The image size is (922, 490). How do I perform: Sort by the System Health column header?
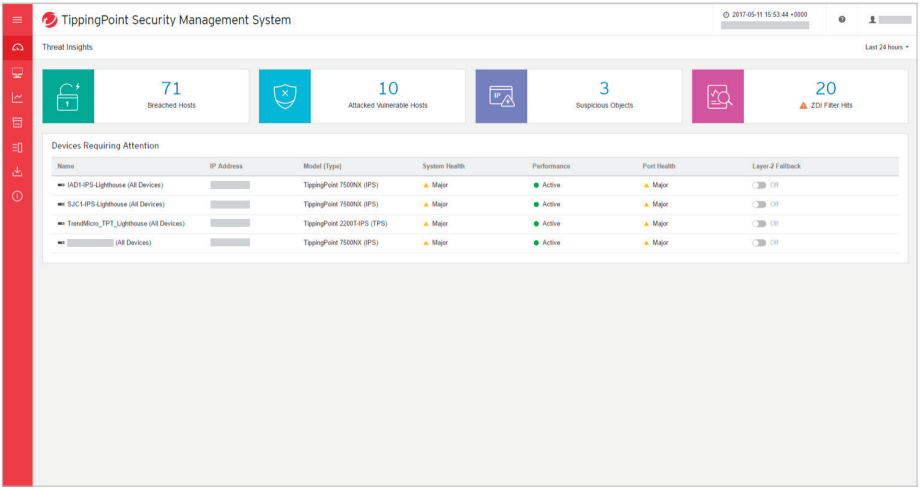point(443,166)
